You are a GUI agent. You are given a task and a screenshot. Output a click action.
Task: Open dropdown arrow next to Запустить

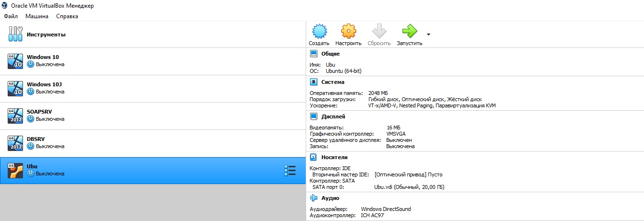(x=428, y=35)
